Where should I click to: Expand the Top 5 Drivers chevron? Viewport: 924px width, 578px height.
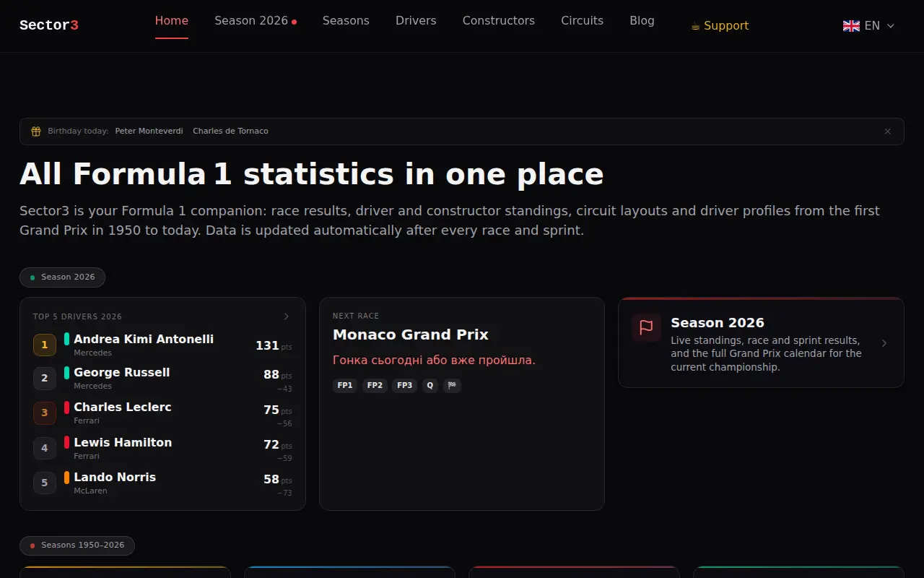(x=287, y=316)
